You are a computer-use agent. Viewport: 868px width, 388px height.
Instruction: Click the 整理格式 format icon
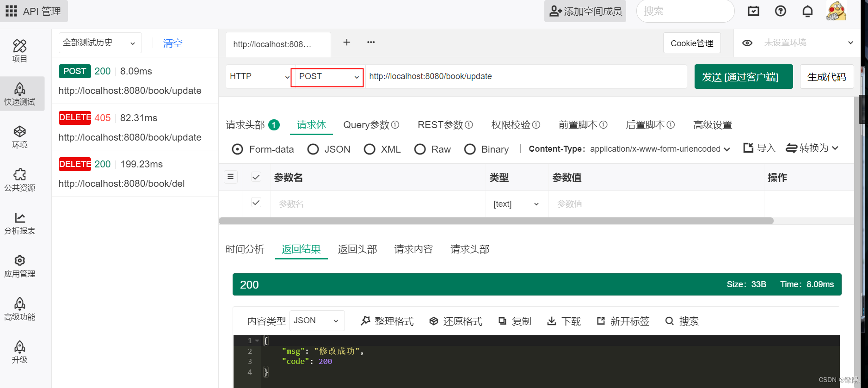pos(365,320)
